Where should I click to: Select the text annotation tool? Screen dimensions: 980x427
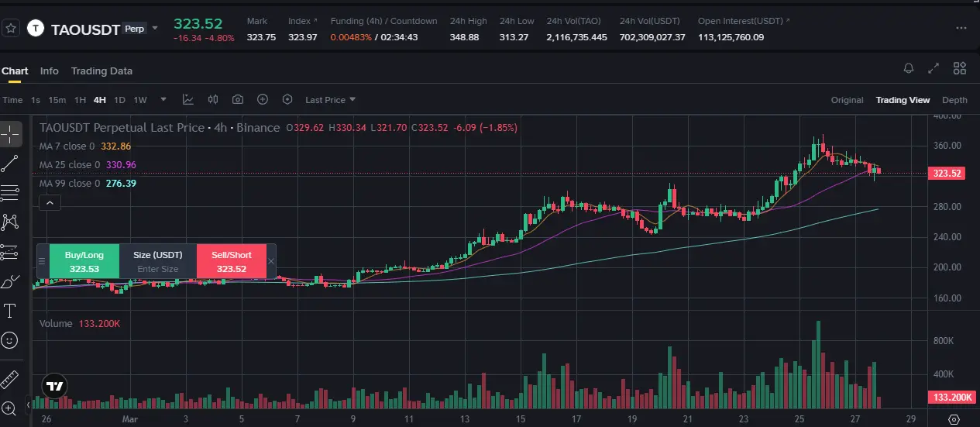click(10, 311)
